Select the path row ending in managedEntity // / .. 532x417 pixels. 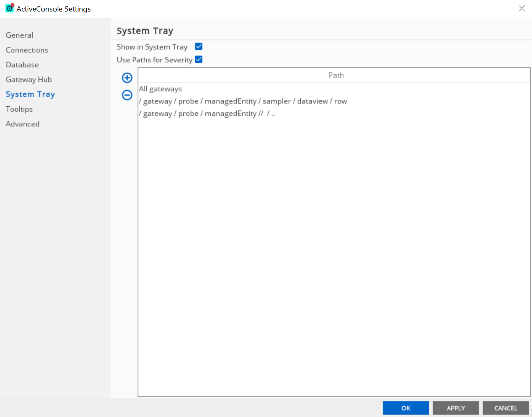tap(207, 114)
